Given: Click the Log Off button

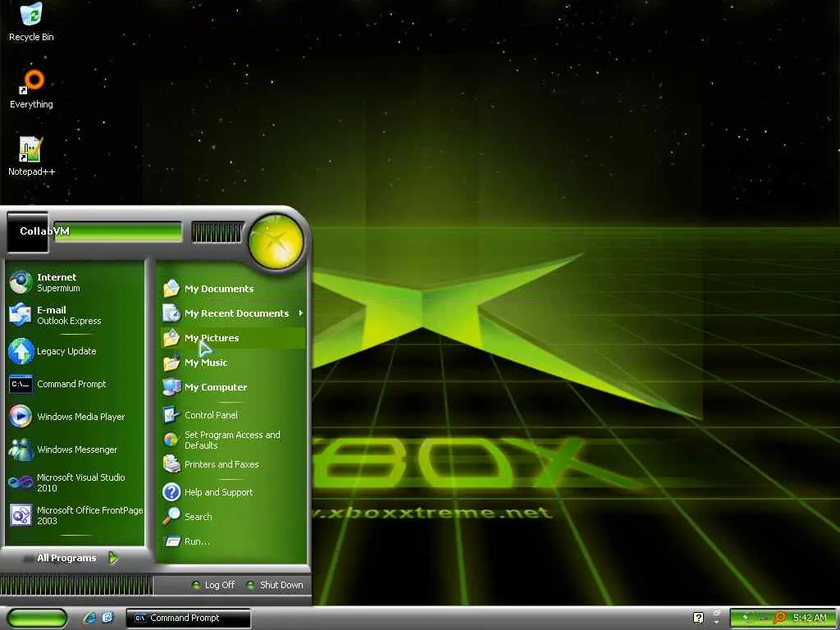Looking at the screenshot, I should tap(213, 585).
